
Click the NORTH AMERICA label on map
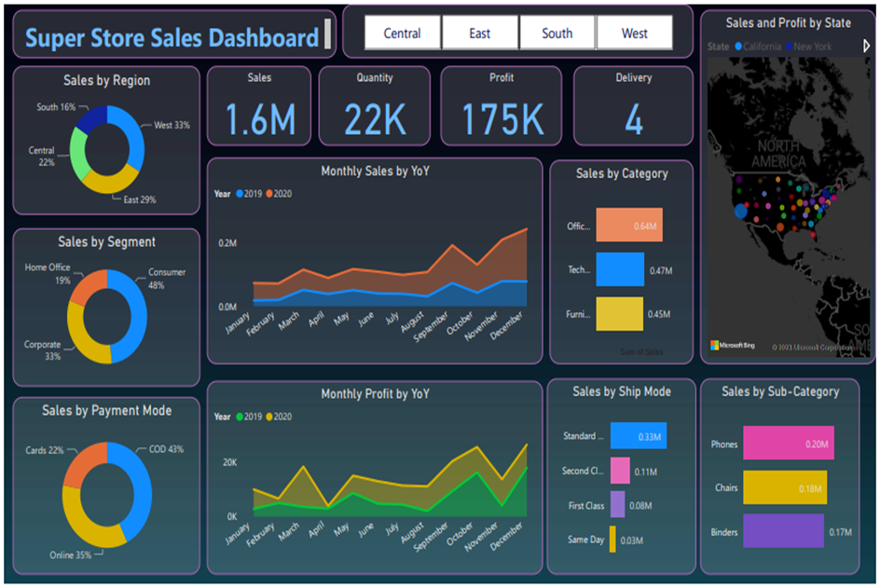778,154
